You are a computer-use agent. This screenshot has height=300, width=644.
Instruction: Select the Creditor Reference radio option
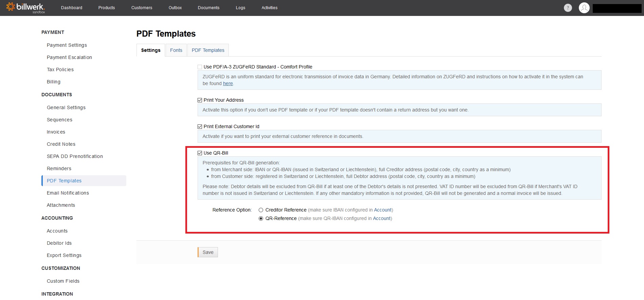(261, 210)
